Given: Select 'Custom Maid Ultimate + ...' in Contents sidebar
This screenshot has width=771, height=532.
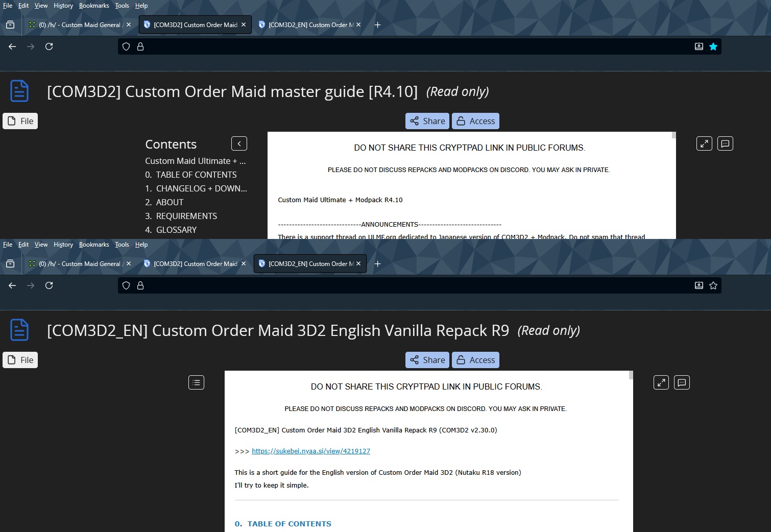Looking at the screenshot, I should 196,161.
